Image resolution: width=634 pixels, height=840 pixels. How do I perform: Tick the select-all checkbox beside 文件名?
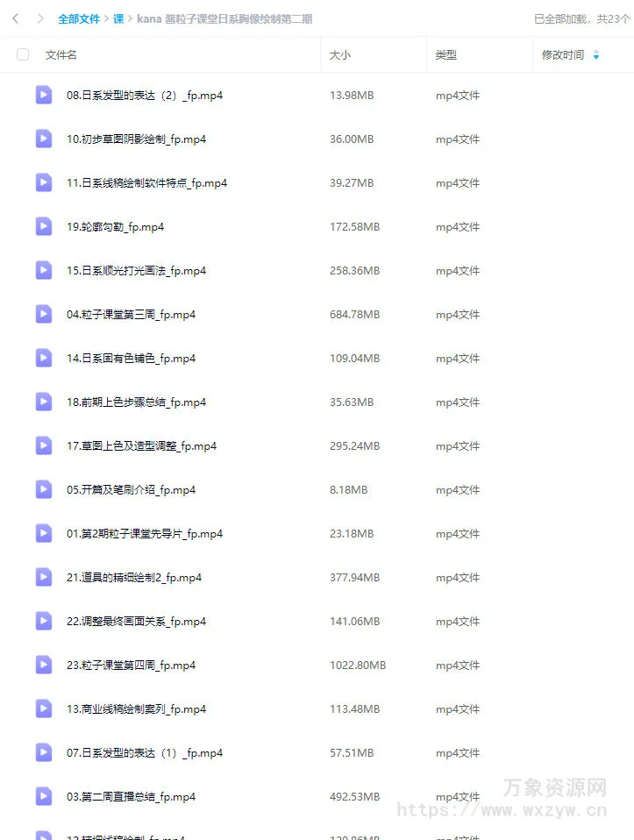point(23,54)
